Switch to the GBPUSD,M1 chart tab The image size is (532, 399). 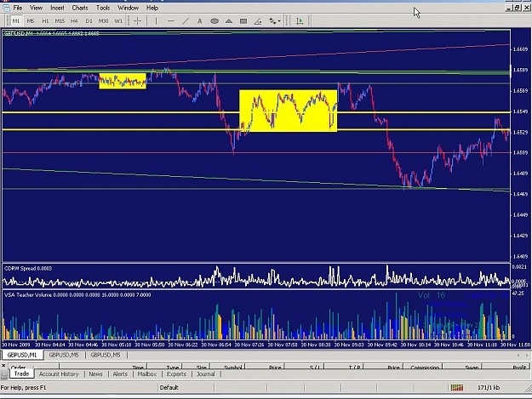pos(22,355)
